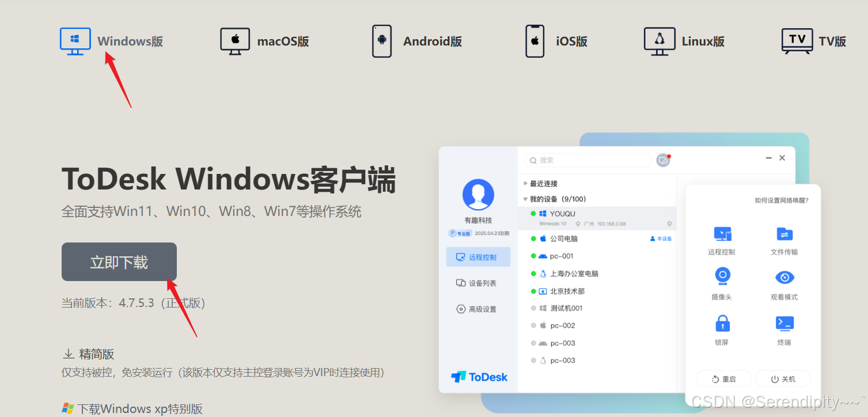
Task: Click the Android phone icon
Action: tap(382, 41)
